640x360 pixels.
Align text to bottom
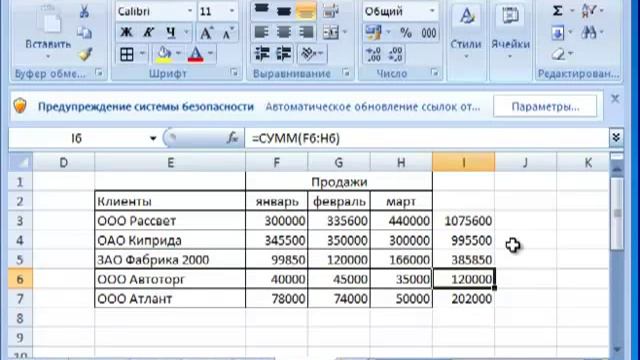click(x=306, y=11)
